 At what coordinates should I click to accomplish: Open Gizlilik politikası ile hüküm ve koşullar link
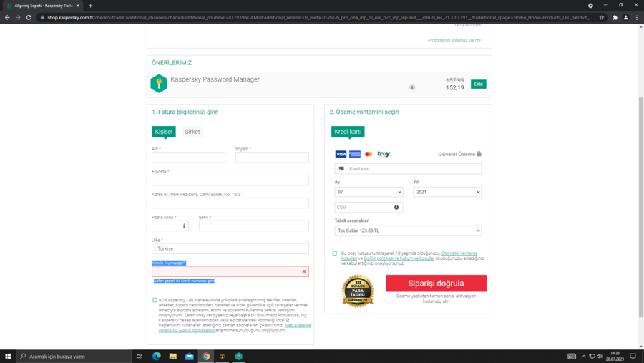tap(399, 258)
